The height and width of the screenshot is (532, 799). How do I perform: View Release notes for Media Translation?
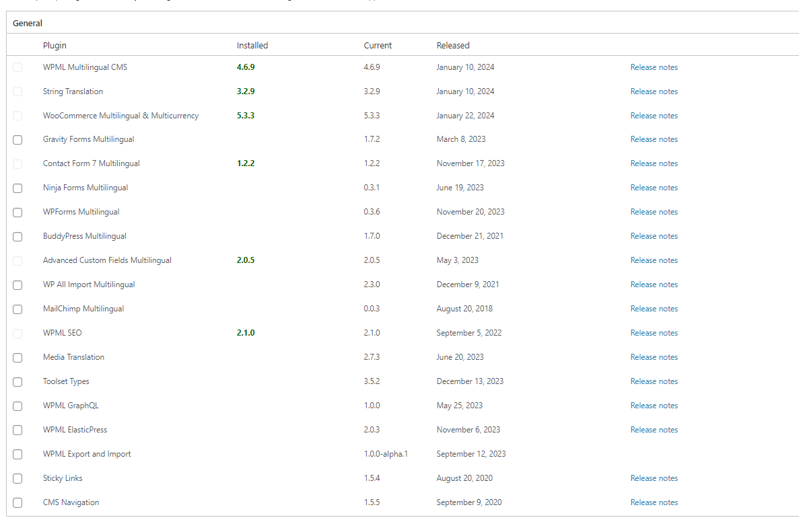point(654,357)
